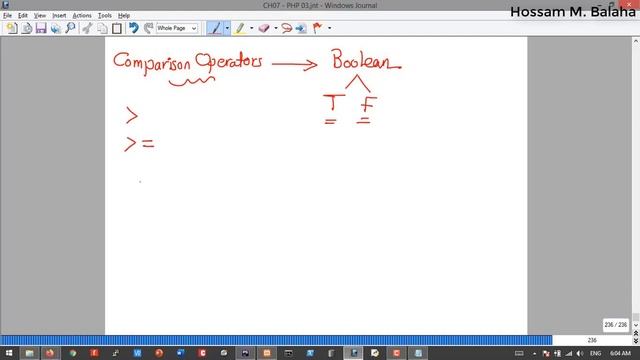Click the Copy icon in the toolbar
The image size is (640, 360).
point(102,28)
